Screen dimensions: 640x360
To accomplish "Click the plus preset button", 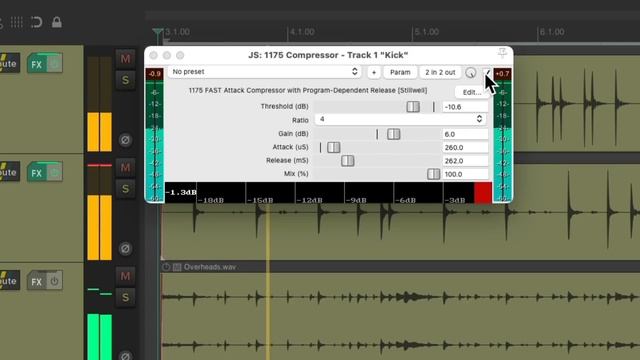I will [x=374, y=72].
